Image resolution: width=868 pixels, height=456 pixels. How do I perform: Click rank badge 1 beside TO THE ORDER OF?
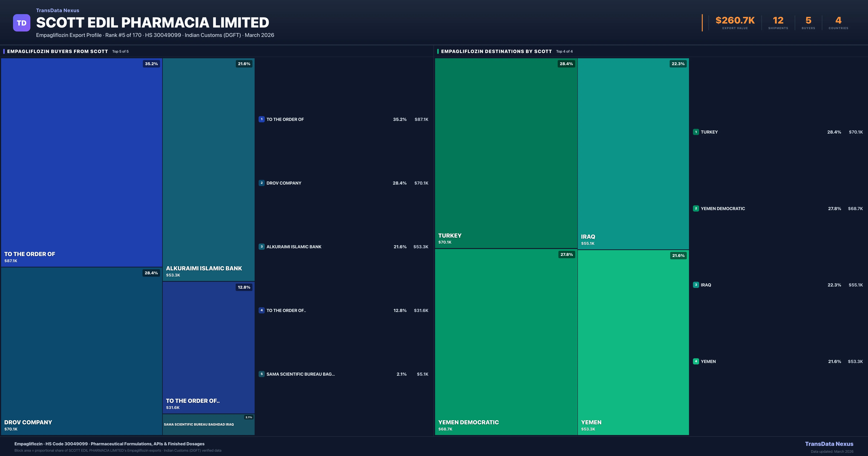pos(261,119)
